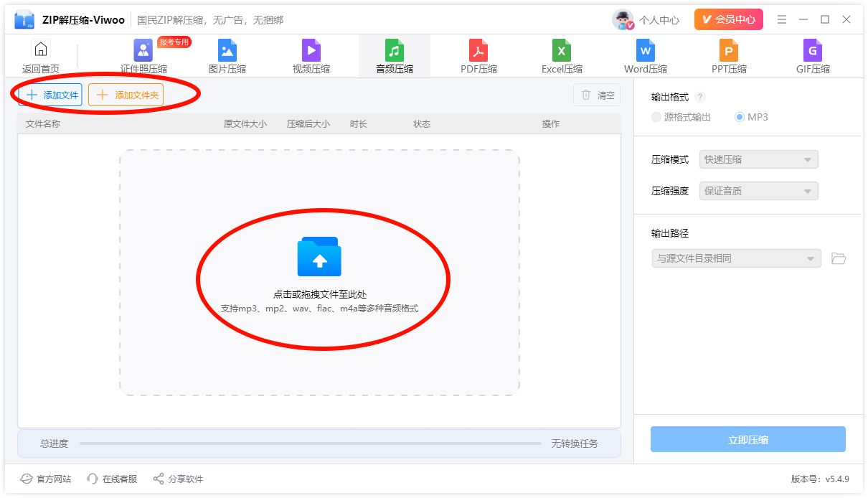Open GIF压缩 compression tool
Viewport: 868px width, 498px height.
(x=813, y=57)
